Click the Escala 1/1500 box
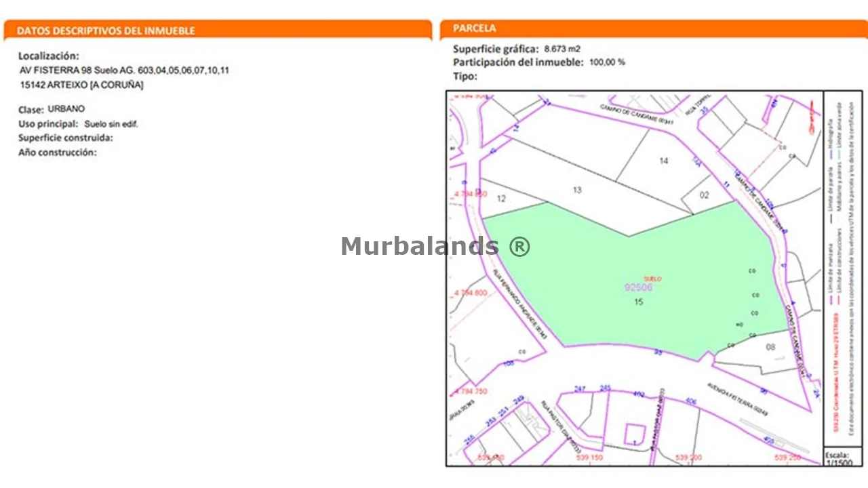 (842, 457)
